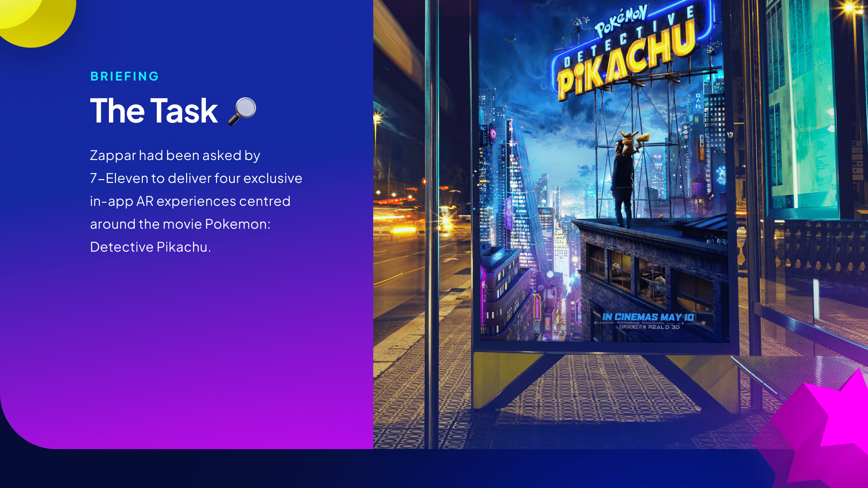Click the text "Zappar had been asked by"

click(x=175, y=155)
